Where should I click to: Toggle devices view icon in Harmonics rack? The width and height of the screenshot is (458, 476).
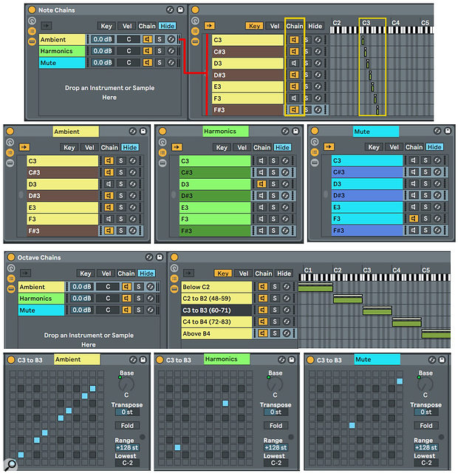(163, 163)
